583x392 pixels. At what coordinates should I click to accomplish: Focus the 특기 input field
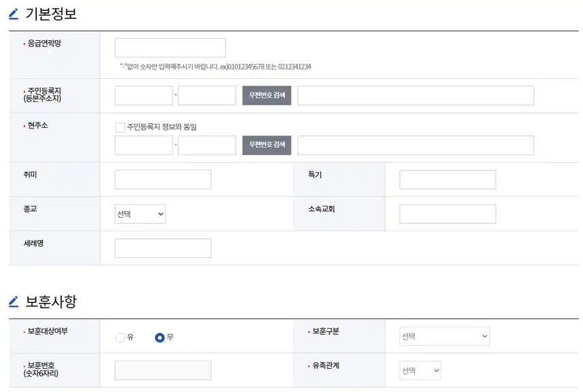point(447,180)
